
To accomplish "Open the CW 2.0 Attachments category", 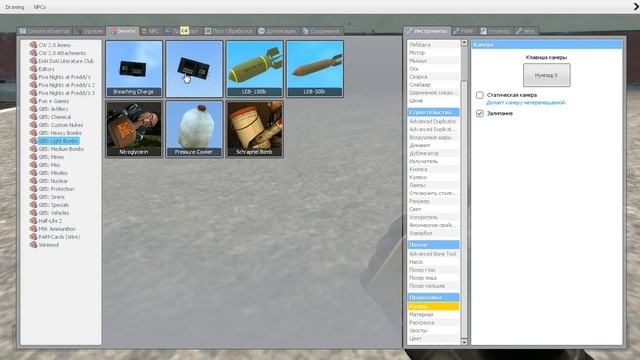I will pyautogui.click(x=62, y=53).
